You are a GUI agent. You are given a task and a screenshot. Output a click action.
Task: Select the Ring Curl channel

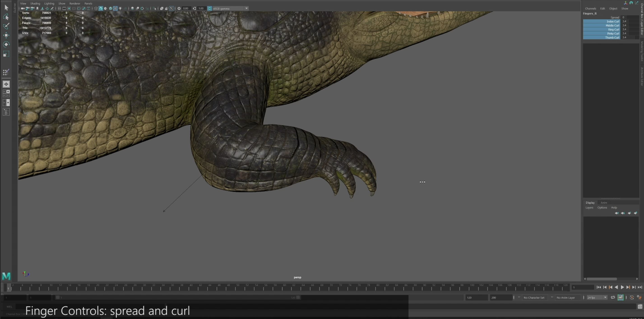point(602,30)
